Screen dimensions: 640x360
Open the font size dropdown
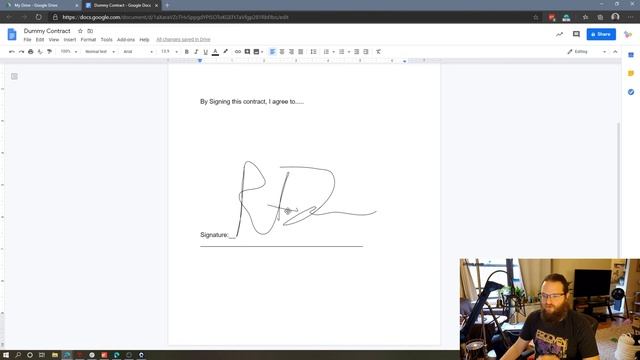point(169,52)
